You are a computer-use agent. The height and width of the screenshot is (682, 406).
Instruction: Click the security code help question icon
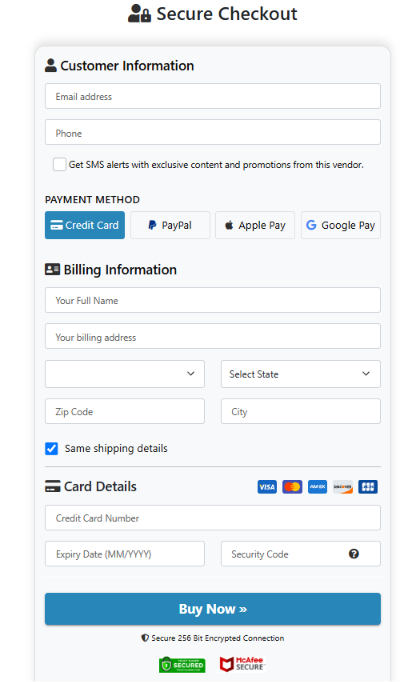[x=354, y=554]
